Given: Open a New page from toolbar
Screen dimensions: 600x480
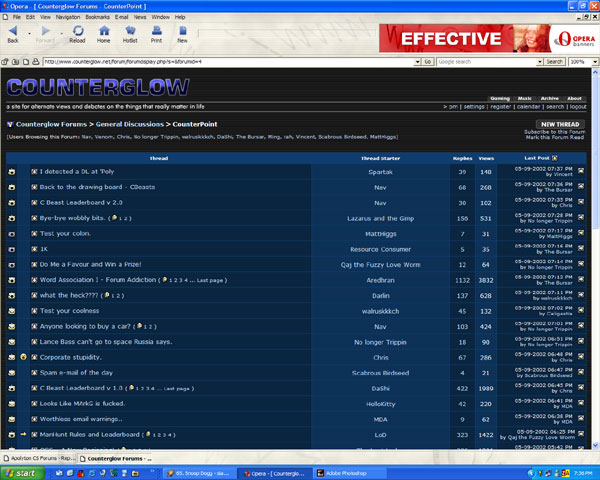Looking at the screenshot, I should [x=182, y=35].
